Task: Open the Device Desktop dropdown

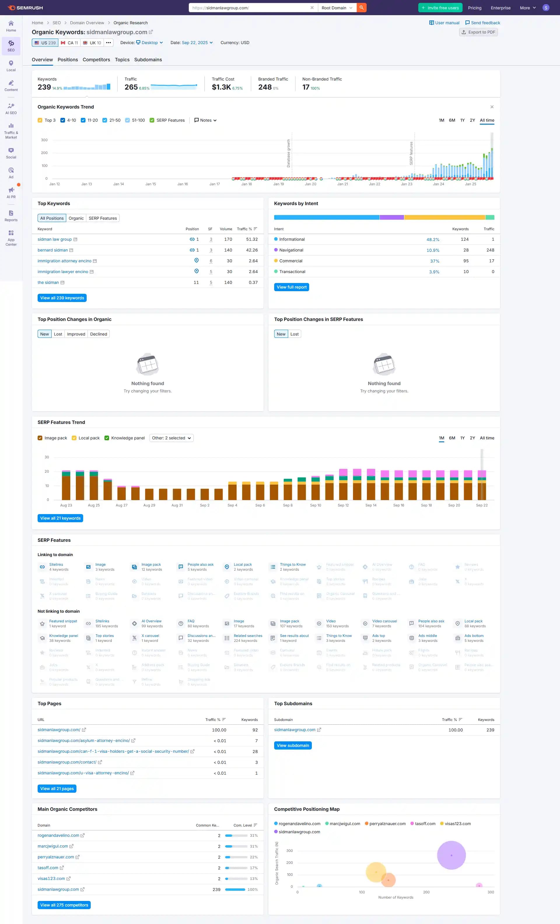Action: pyautogui.click(x=150, y=43)
